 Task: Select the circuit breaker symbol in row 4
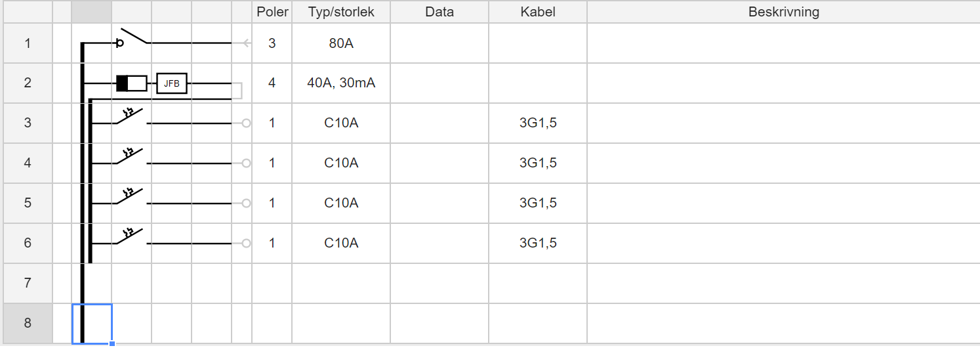click(131, 158)
